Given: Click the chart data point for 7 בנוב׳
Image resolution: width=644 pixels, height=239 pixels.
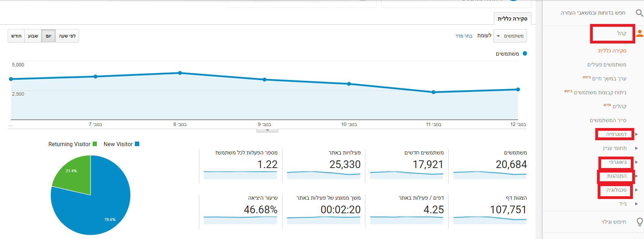Looking at the screenshot, I should 95,77.
